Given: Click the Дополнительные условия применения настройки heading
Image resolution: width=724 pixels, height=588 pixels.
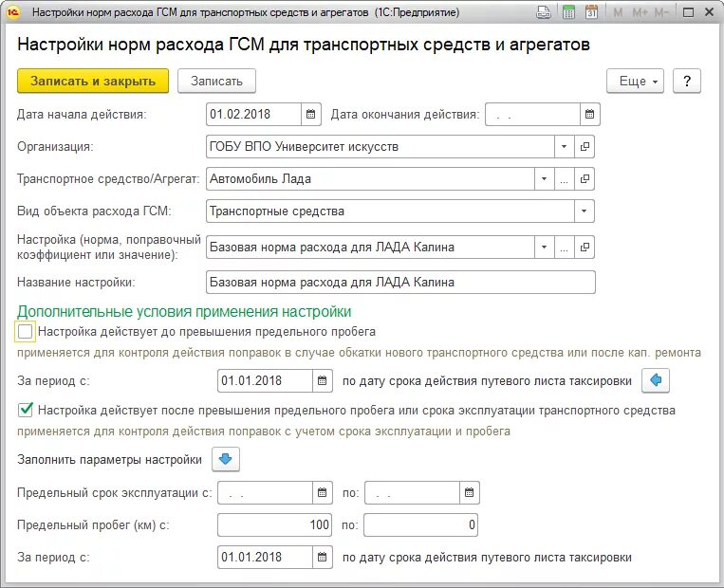Looking at the screenshot, I should click(x=184, y=311).
